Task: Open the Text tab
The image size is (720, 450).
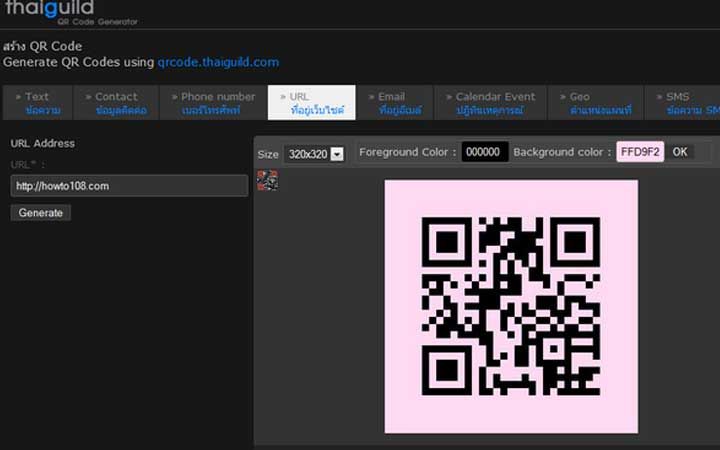Action: click(38, 103)
